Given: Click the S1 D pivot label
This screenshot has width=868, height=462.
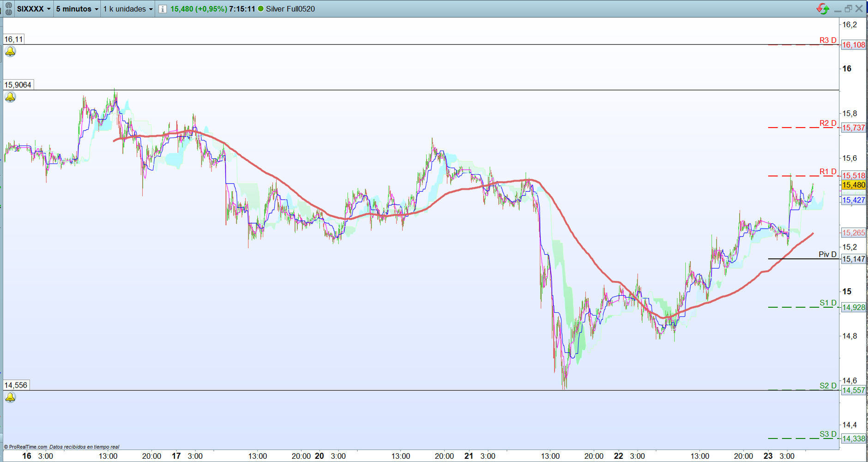Looking at the screenshot, I should click(x=828, y=303).
